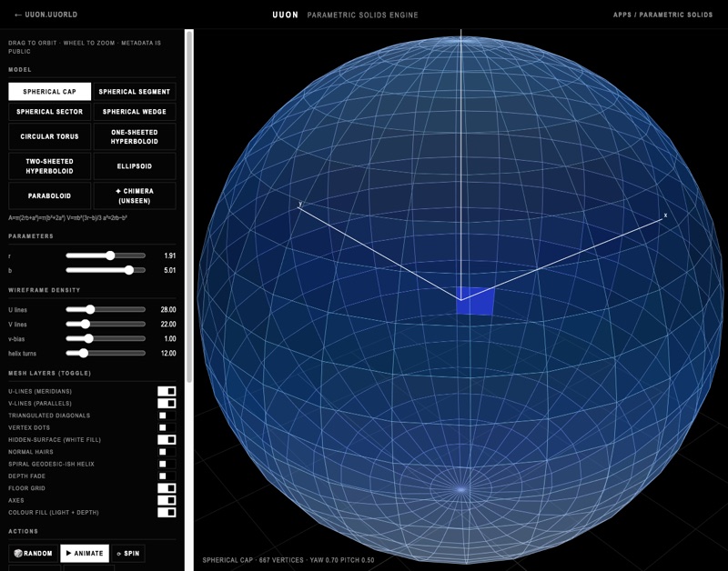Toggle U-Lines (Meridians) layer
The width and height of the screenshot is (728, 571).
[x=167, y=391]
